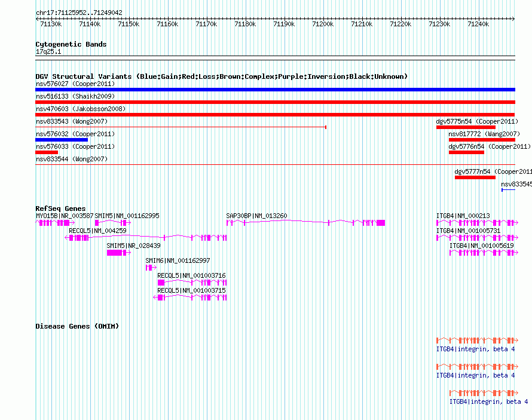Click the RefSeq Genes track title
532x420 pixels.
(60, 209)
